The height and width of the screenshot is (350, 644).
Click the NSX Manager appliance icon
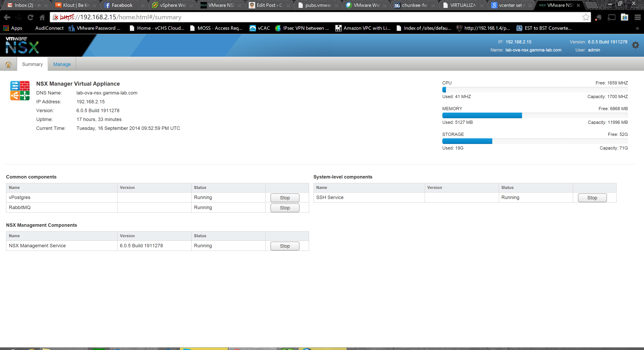point(20,91)
